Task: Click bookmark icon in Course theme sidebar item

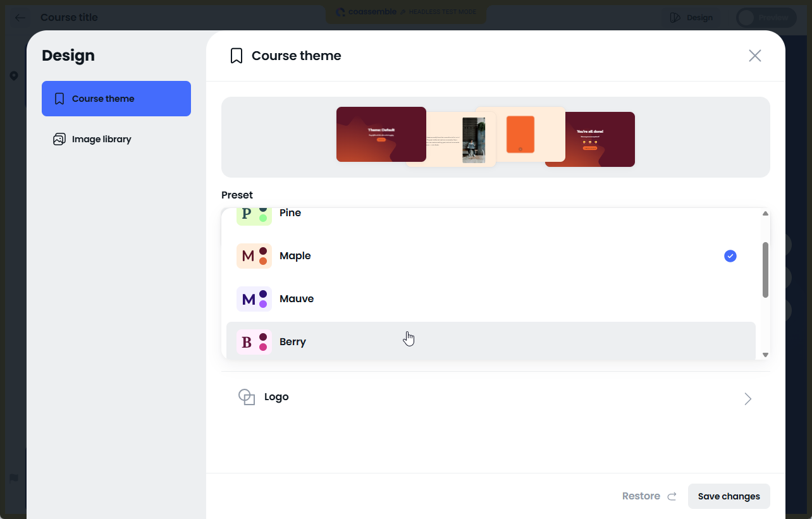Action: (x=59, y=99)
